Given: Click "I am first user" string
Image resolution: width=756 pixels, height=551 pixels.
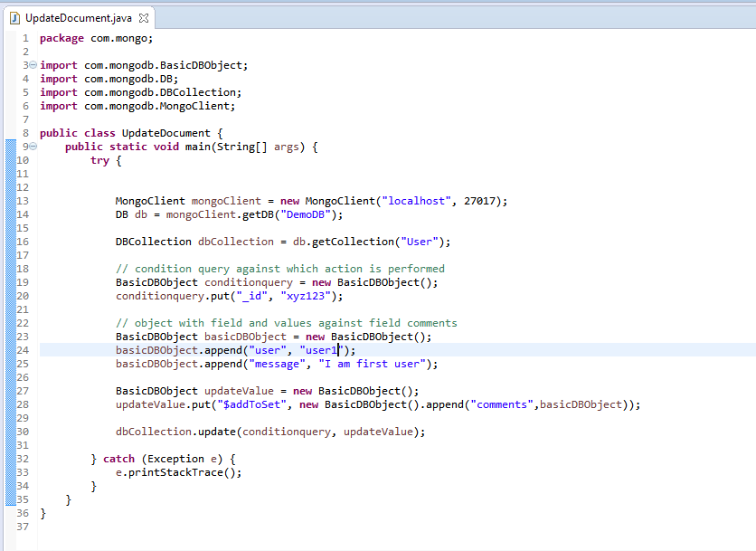Looking at the screenshot, I should tap(372, 364).
